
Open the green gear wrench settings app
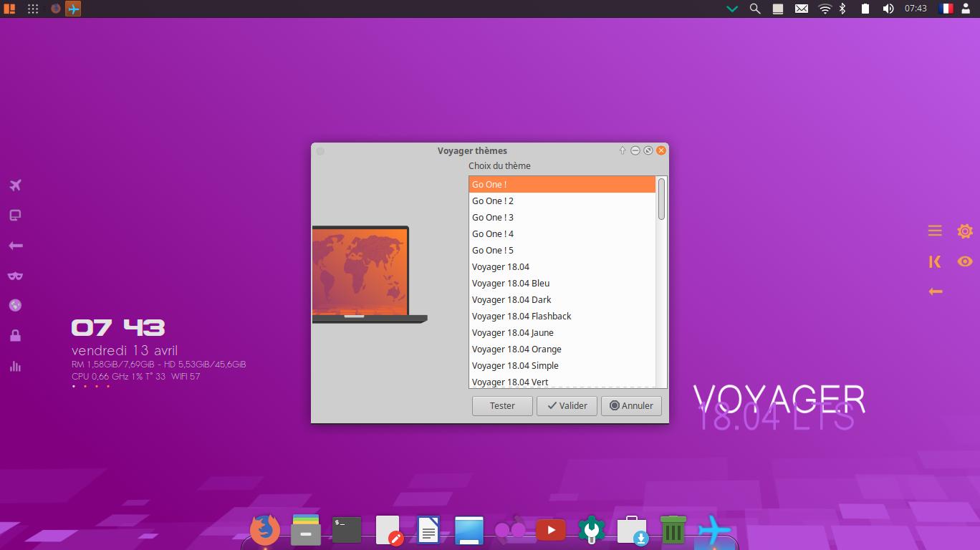pyautogui.click(x=592, y=531)
